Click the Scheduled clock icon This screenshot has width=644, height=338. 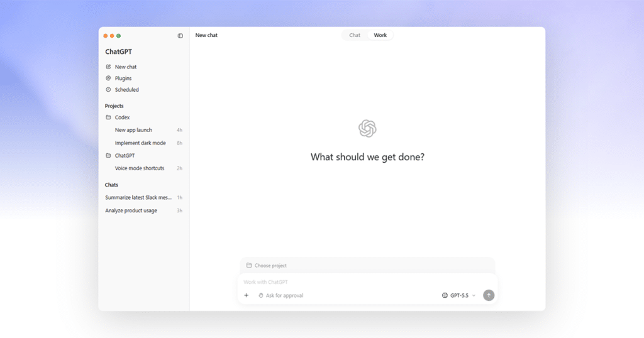pos(108,89)
